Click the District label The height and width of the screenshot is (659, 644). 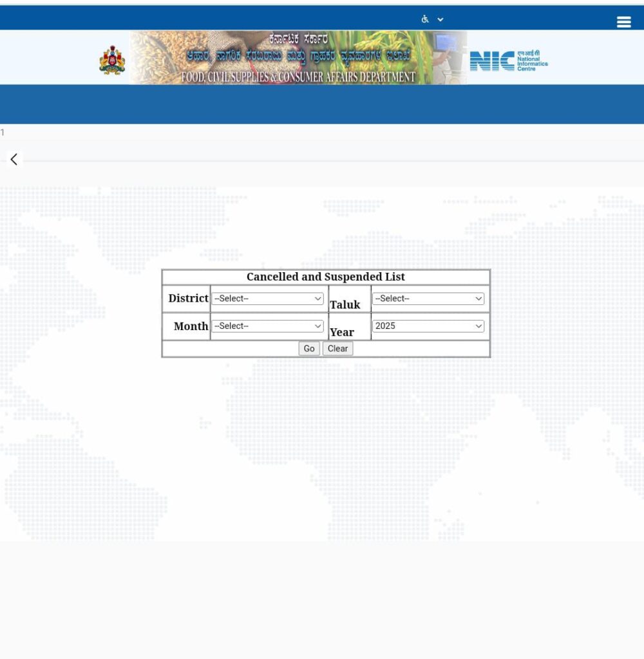point(188,299)
